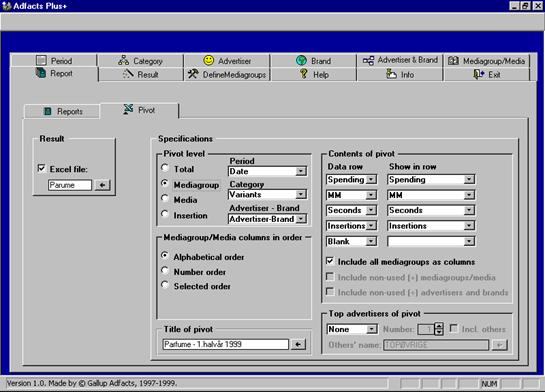Select the Mediagroup pivot level
The width and height of the screenshot is (545, 392).
[165, 183]
